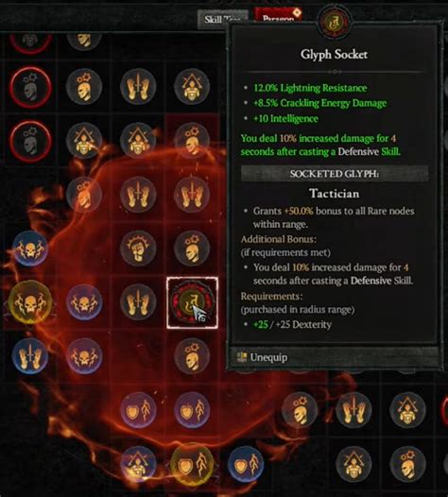Click Defensive keyword in green bonus text
This screenshot has height=497, width=448.
(x=358, y=151)
